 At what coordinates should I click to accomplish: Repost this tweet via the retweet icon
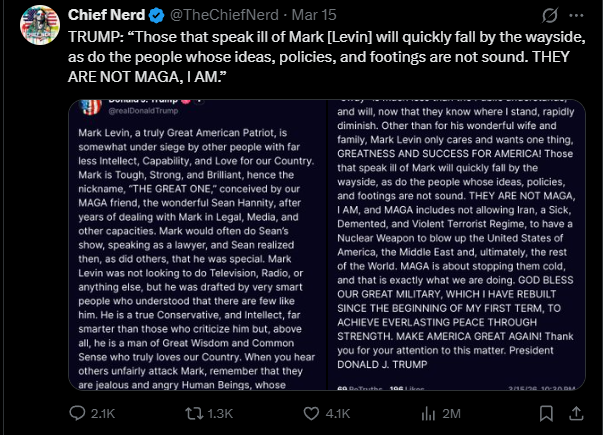(196, 413)
